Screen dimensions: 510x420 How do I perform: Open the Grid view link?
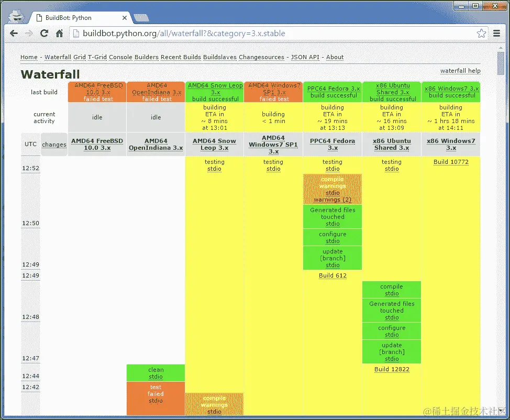(80, 57)
